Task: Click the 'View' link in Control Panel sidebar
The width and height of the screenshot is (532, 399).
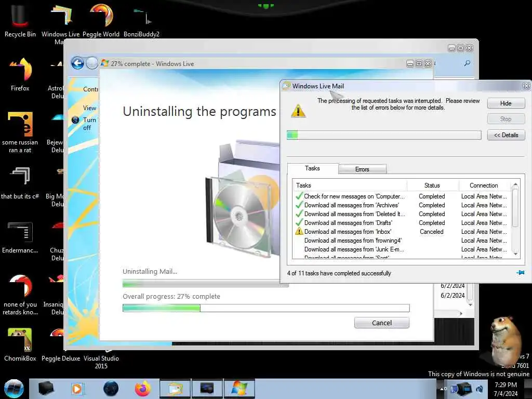Action: [x=89, y=108]
